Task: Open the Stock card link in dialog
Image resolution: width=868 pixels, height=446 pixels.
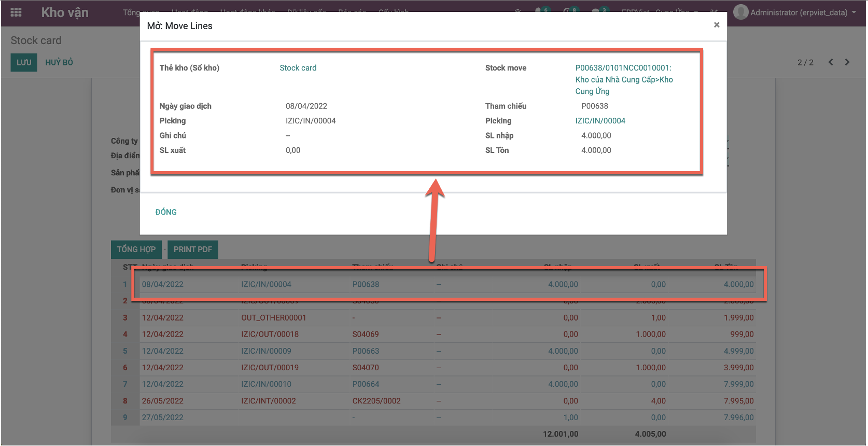Action: (x=298, y=68)
